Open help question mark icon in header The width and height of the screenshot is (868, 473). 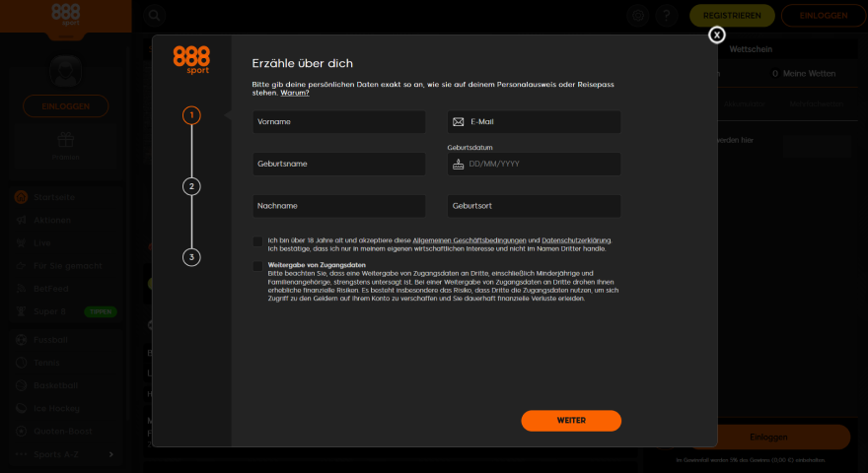coord(667,16)
